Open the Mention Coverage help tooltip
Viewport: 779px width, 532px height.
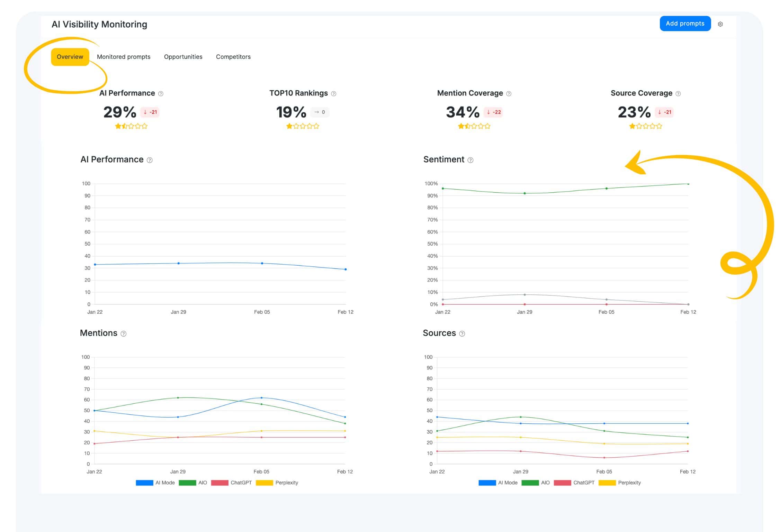(x=509, y=93)
